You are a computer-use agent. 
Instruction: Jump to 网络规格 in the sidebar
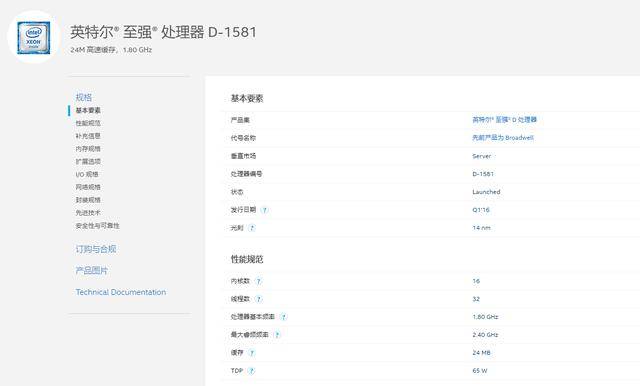[x=88, y=187]
